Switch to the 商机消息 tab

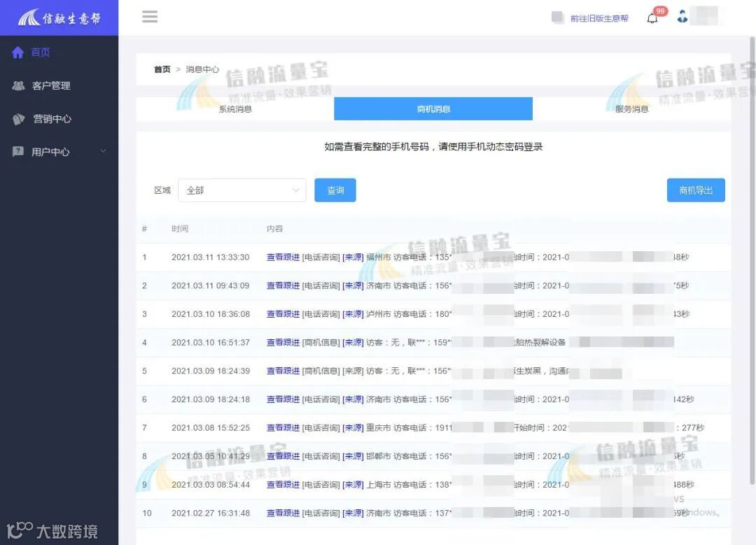click(433, 109)
